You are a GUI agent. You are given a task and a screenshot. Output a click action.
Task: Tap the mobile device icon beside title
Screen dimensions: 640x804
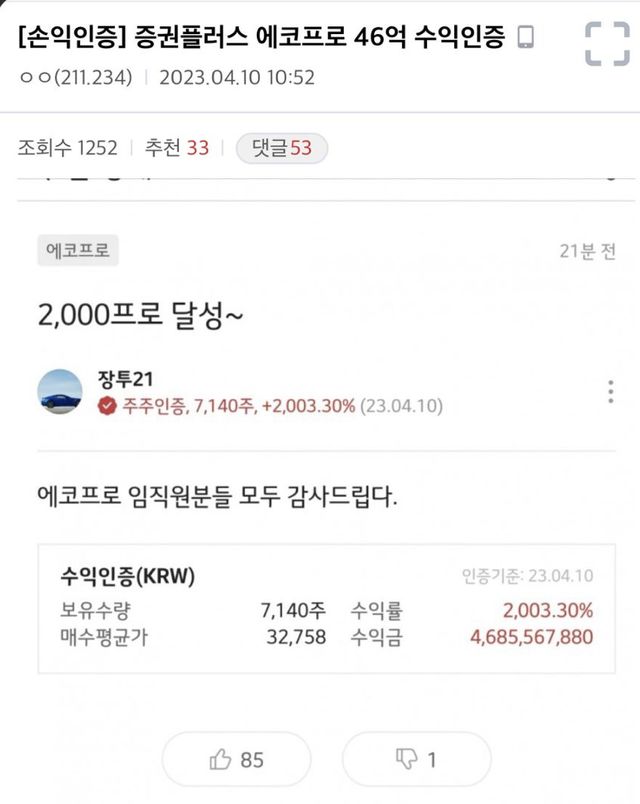point(526,39)
